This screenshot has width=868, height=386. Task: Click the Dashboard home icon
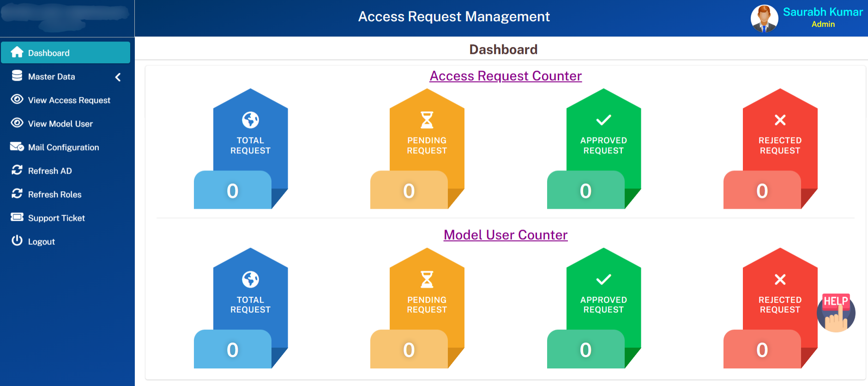pyautogui.click(x=17, y=52)
